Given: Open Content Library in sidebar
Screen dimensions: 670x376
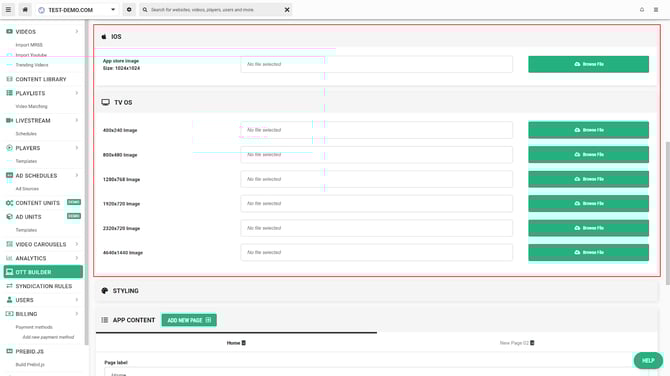Looking at the screenshot, I should click(41, 79).
